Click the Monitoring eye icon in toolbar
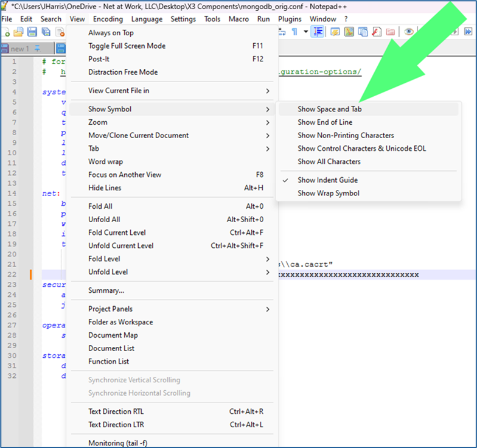This screenshot has height=448, width=477. coord(409,32)
